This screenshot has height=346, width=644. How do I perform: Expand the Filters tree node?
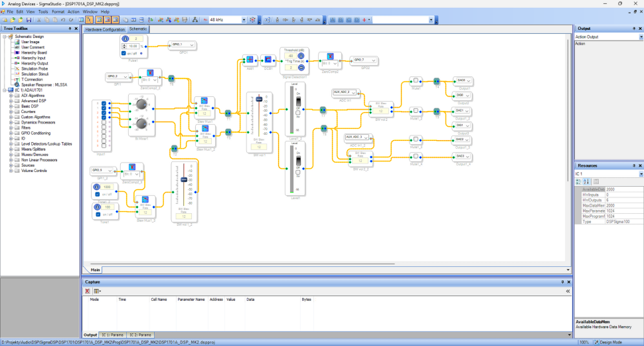11,128
